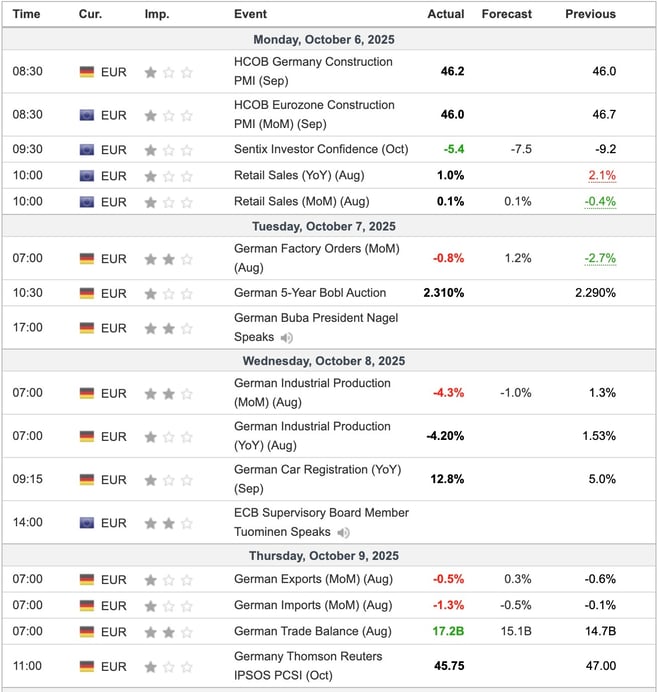
Task: Click EU flag on Tuominen Speaks row
Action: coord(87,523)
